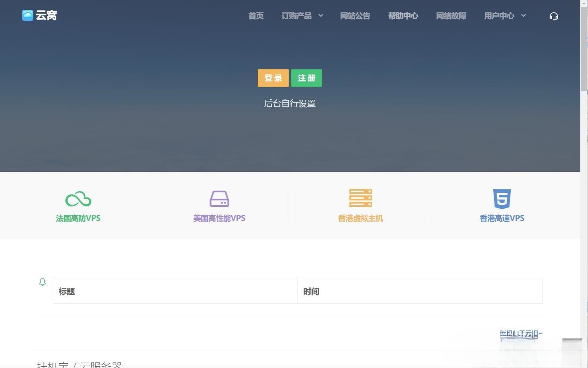This screenshot has width=588, height=368.
Task: Open the chevron next to 订购产品
Action: (320, 16)
